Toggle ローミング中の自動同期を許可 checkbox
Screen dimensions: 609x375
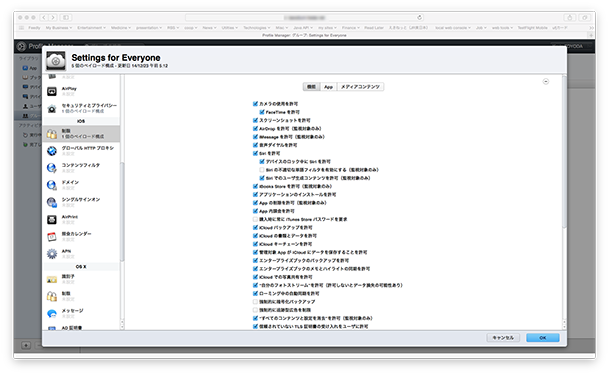pos(255,293)
